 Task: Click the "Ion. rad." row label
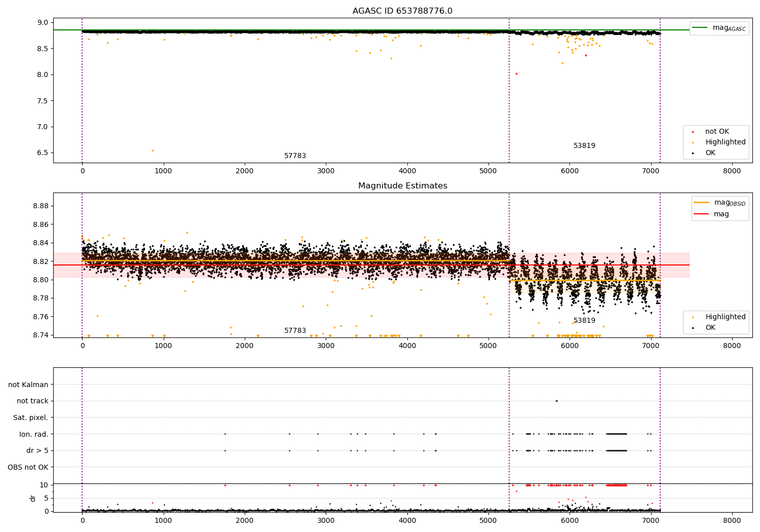point(34,434)
